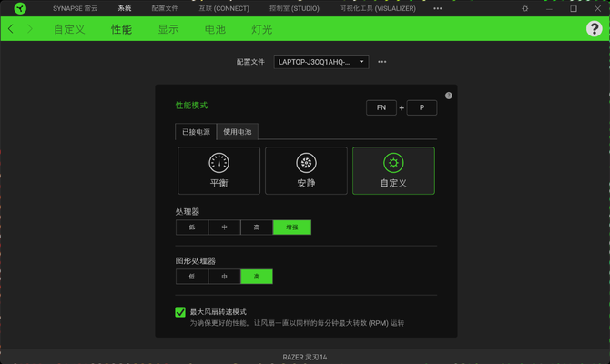The image size is (610, 364).
Task: Go forward with the right arrow
Action: tap(29, 29)
